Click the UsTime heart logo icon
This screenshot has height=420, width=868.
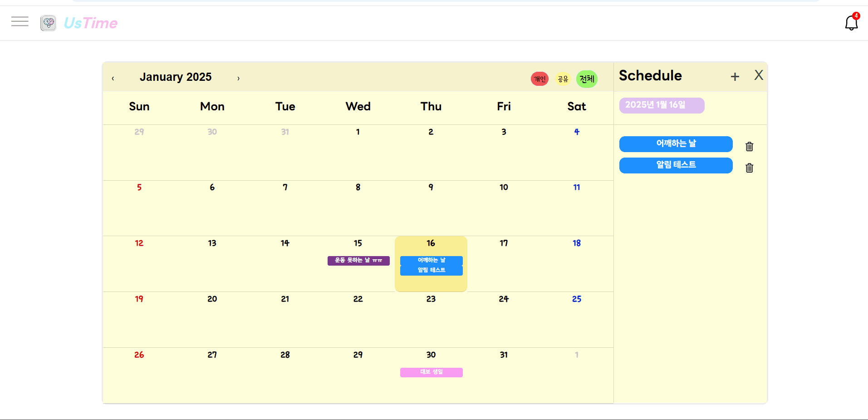click(48, 23)
